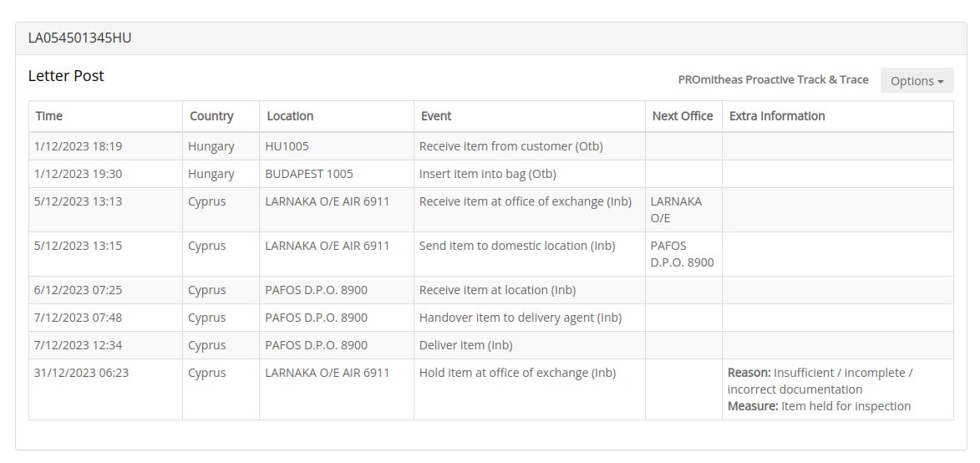The width and height of the screenshot is (980, 463).
Task: Select the Handover item to delivery agent row
Action: 520,318
